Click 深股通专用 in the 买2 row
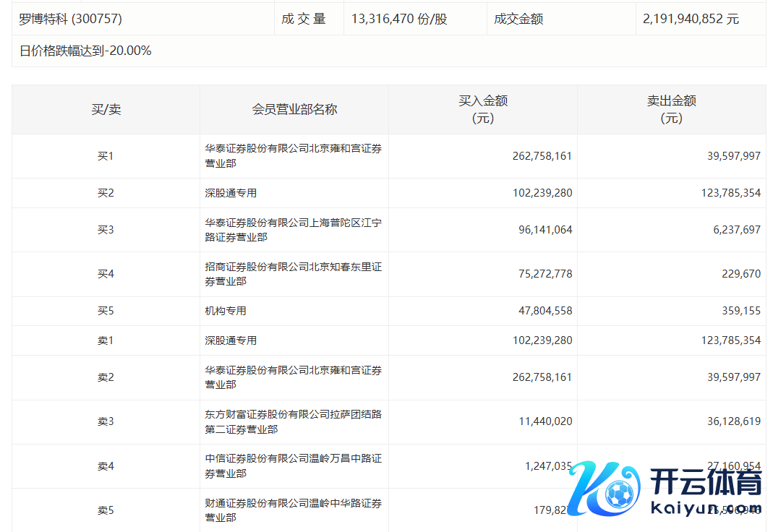 click(231, 193)
